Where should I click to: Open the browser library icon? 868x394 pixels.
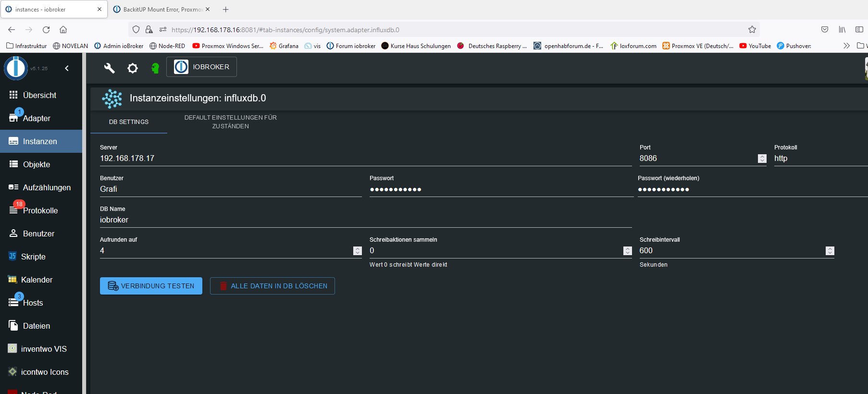[842, 30]
